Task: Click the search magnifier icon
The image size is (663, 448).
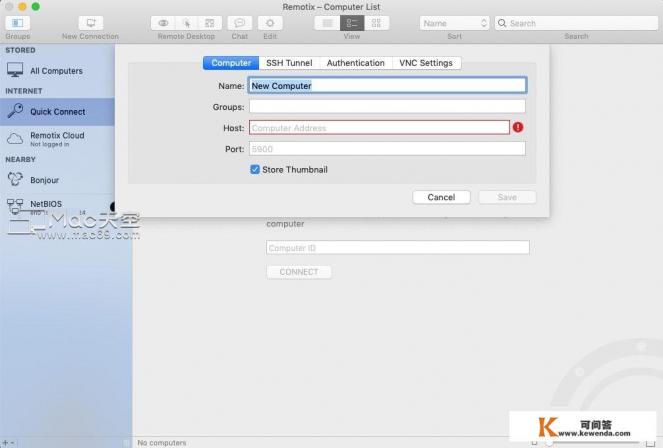Action: 502,23
